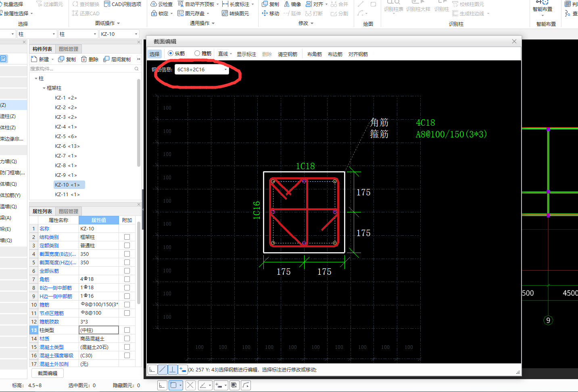Click the 图元存盘 save elements icon
Screen dimensions: 578x392
coord(180,13)
